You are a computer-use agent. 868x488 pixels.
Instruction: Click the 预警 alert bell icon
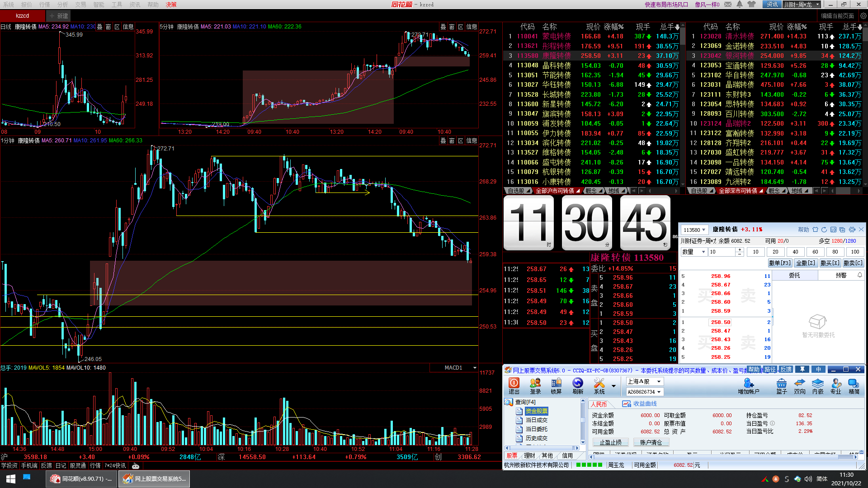click(x=859, y=275)
